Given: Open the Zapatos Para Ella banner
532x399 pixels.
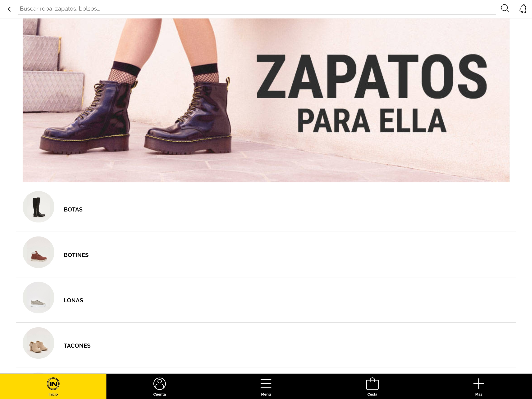Looking at the screenshot, I should pos(266,100).
